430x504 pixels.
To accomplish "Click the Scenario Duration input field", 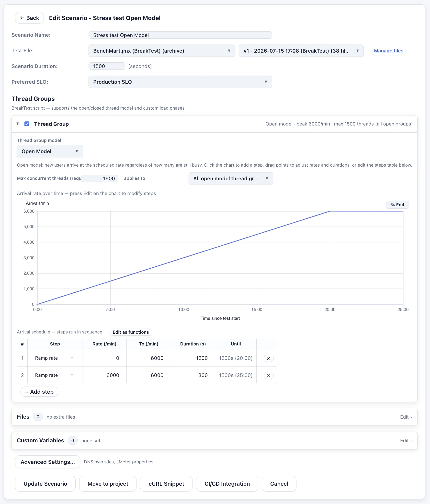I will pos(107,66).
